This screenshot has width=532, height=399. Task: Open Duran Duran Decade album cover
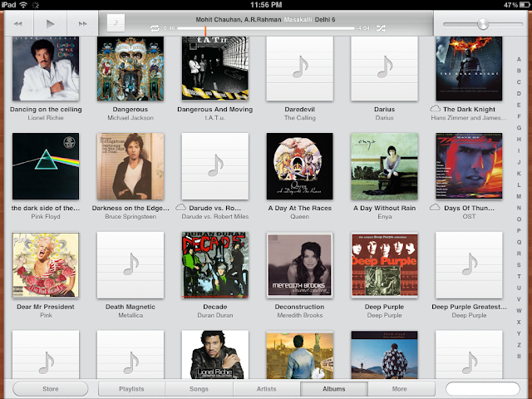pos(215,265)
